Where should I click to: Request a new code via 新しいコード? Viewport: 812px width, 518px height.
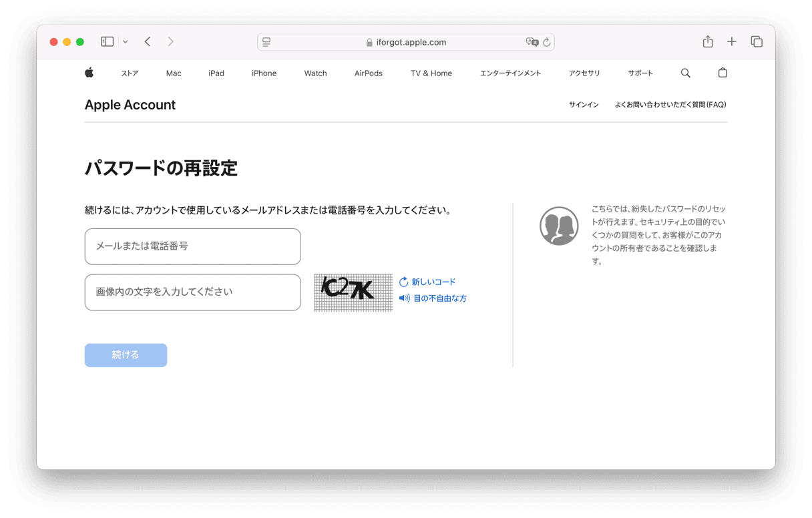point(433,282)
